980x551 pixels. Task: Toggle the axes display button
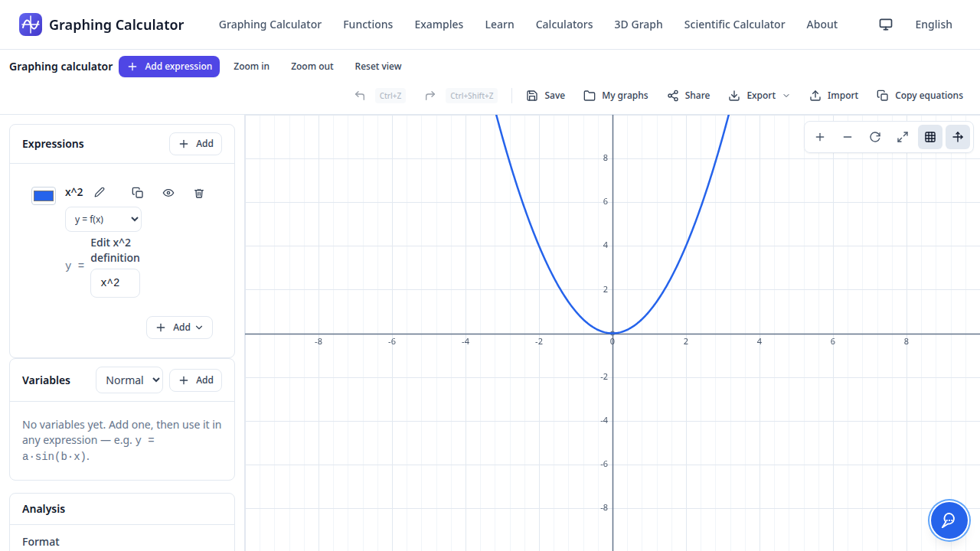958,137
